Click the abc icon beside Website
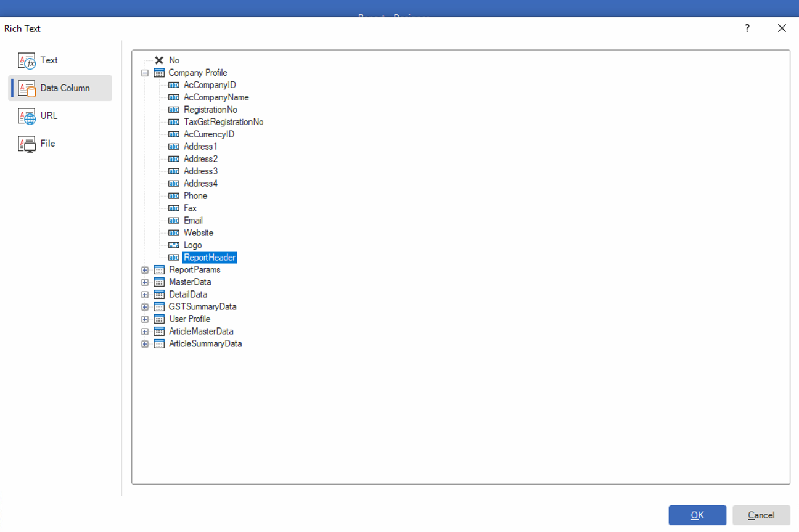This screenshot has width=799, height=532. coord(173,232)
